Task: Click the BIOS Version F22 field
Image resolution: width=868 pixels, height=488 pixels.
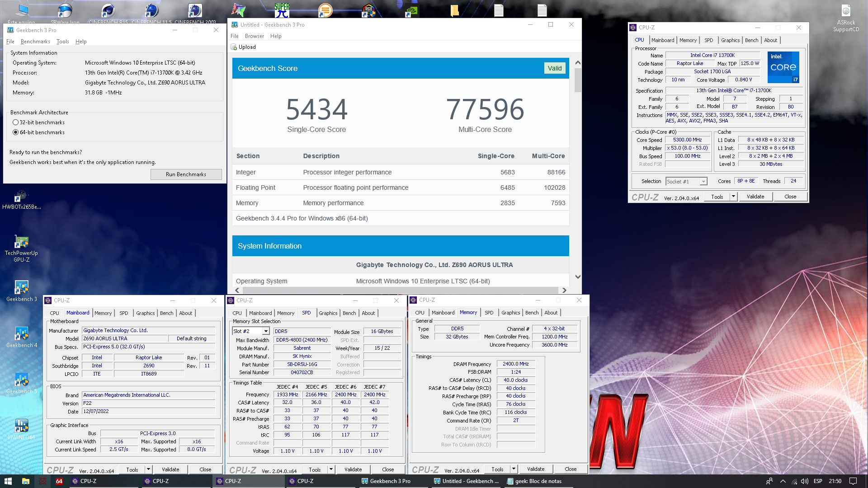Action: coord(149,403)
